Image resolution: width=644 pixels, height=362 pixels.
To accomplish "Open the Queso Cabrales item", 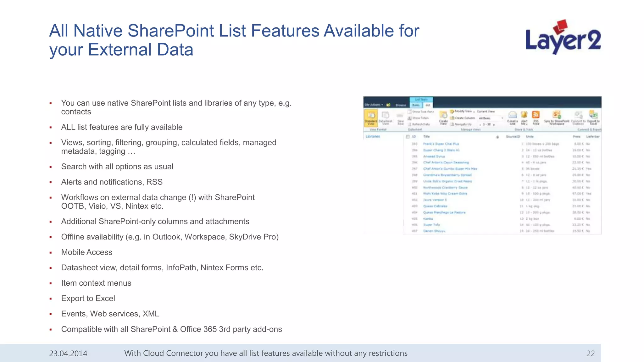I will pyautogui.click(x=435, y=206).
